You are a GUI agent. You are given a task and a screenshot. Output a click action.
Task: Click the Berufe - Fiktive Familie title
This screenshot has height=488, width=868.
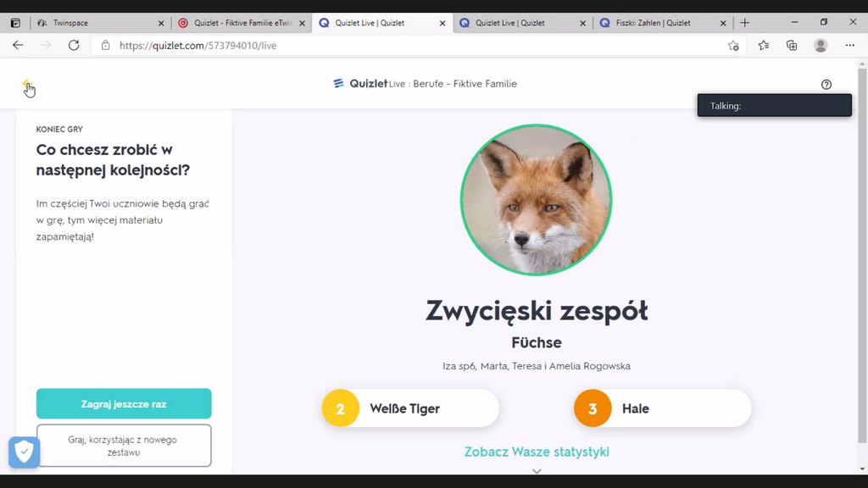[x=465, y=84]
